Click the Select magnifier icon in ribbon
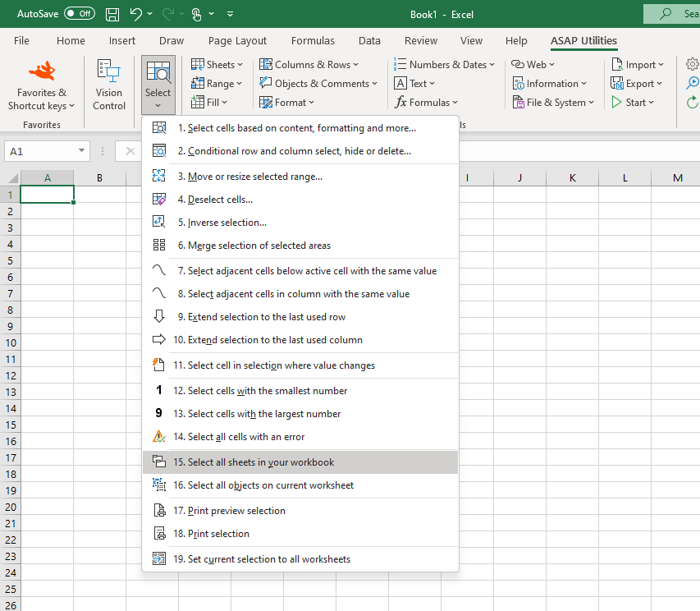The height and width of the screenshot is (611, 700). (x=158, y=72)
